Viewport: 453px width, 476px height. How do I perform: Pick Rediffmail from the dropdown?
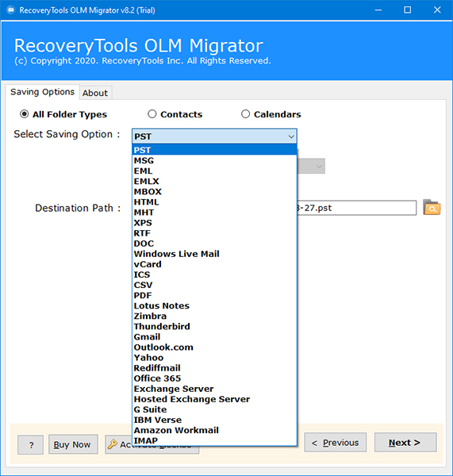click(x=214, y=368)
